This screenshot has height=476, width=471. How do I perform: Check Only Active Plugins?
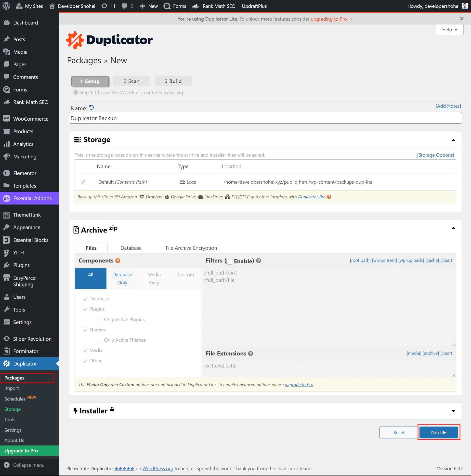tap(100, 320)
